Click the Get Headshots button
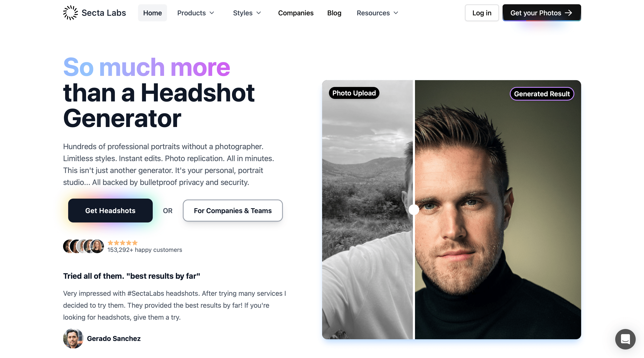 tap(110, 211)
